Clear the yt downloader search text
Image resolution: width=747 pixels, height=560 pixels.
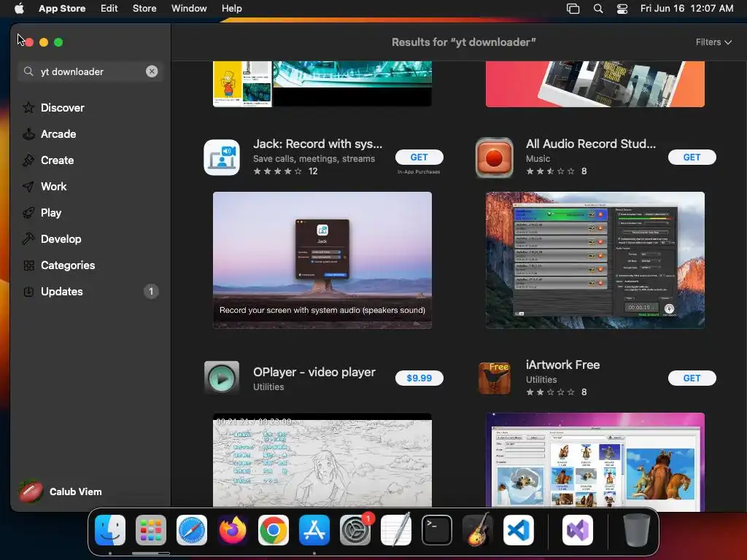coord(152,71)
